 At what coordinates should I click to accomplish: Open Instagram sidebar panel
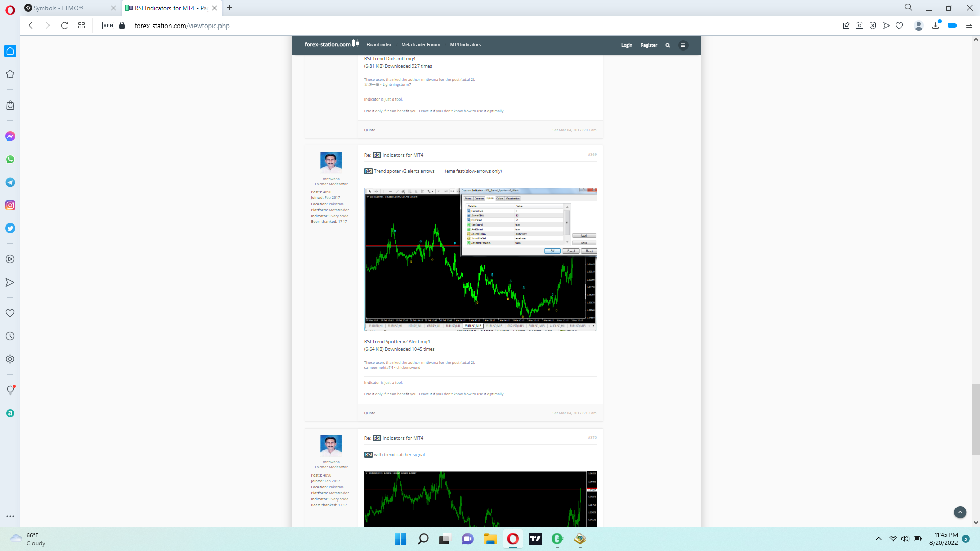[x=10, y=205]
